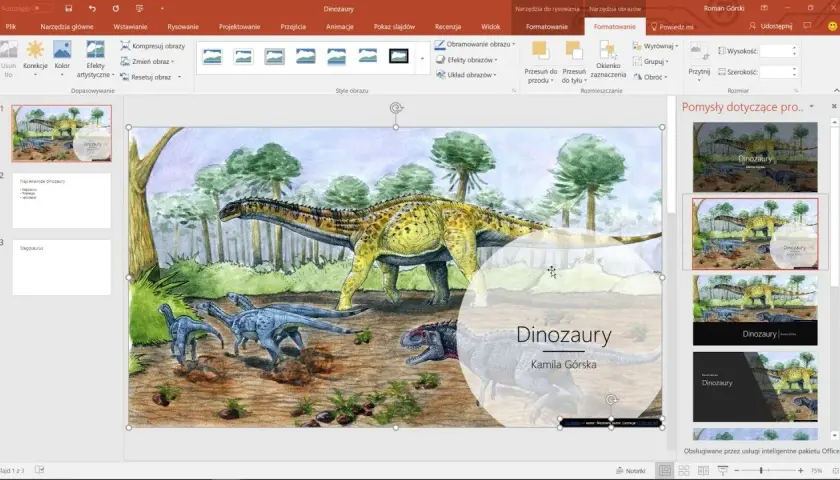Select slide 2 Najciekawsze dinozaury thumbnail
This screenshot has height=480, width=840.
click(62, 200)
